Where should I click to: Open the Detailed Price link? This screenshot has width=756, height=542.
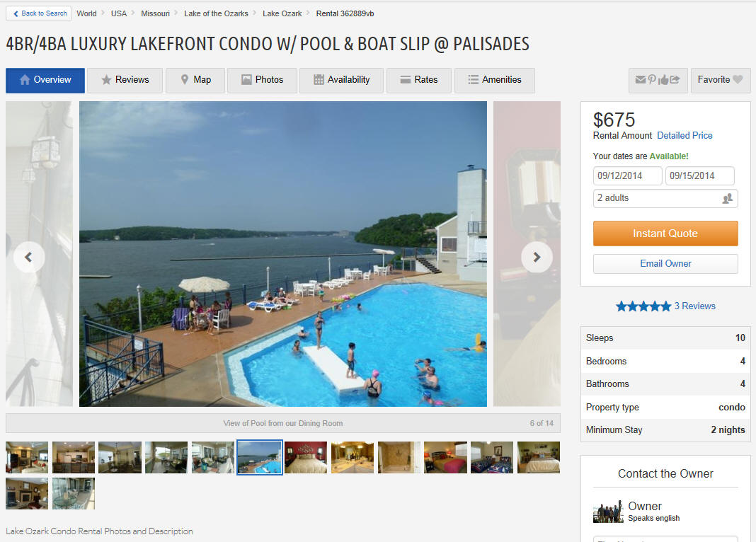pos(685,135)
